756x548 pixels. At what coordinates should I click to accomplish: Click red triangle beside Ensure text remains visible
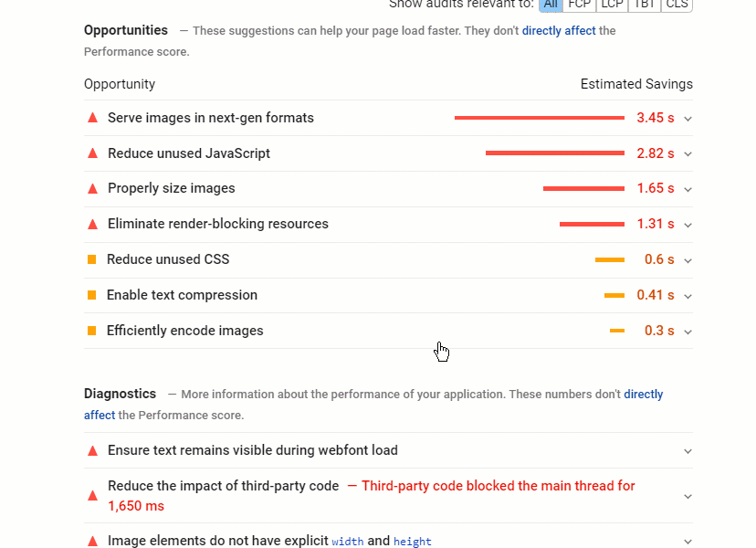click(x=92, y=450)
